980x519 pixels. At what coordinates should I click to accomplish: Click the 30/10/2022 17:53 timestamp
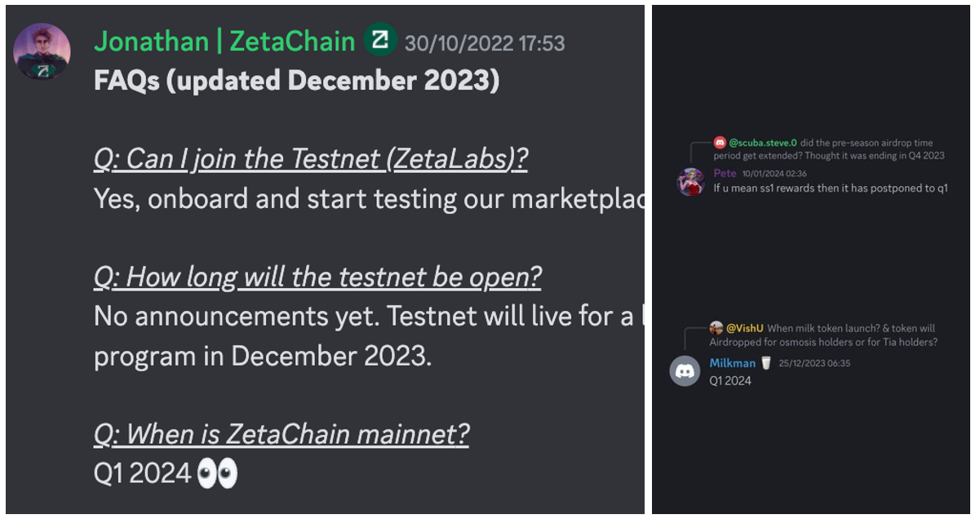pos(485,43)
